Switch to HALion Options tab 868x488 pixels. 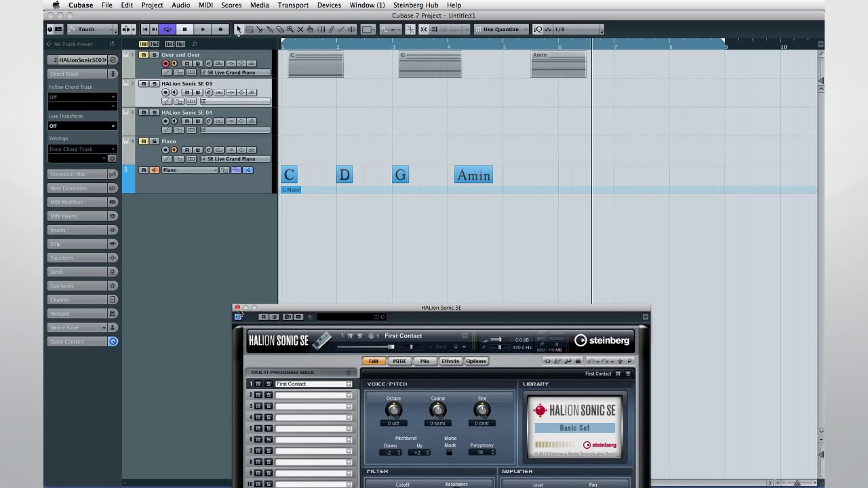click(x=476, y=361)
